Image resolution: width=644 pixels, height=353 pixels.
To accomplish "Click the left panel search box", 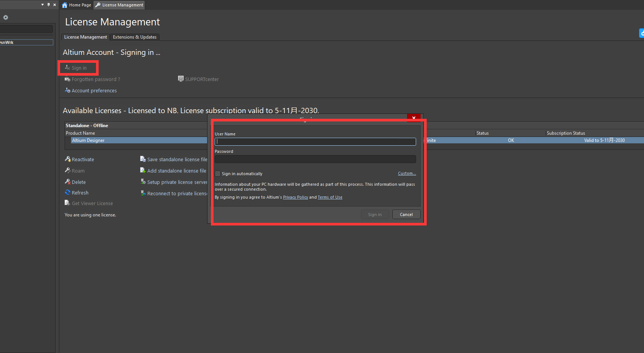I will (26, 29).
